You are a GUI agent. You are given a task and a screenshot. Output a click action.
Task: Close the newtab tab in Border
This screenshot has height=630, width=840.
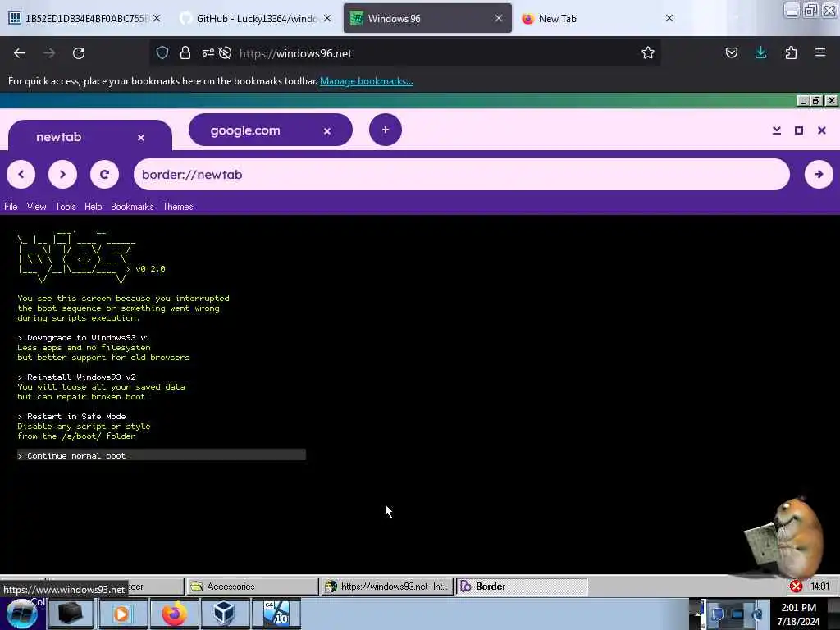141,138
